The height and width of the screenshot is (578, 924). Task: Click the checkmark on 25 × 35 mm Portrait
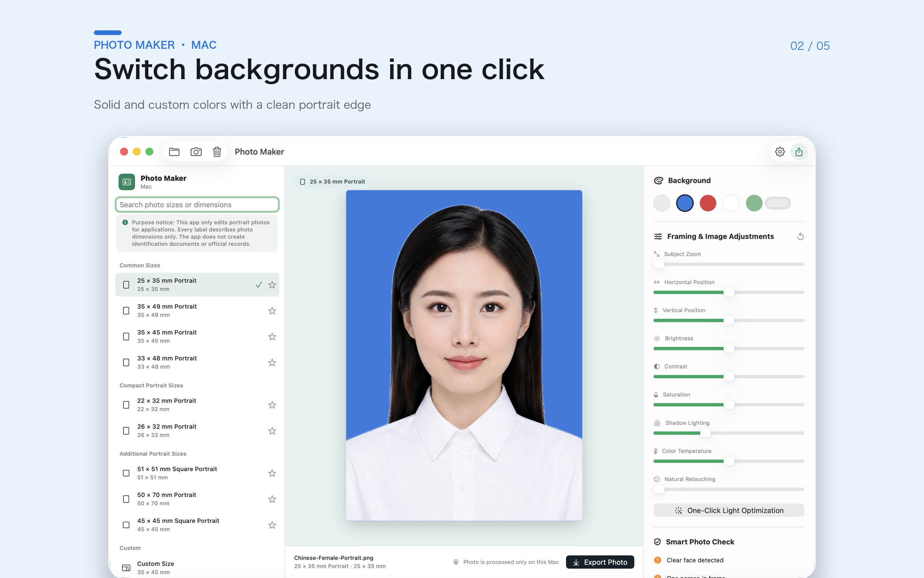tap(259, 285)
